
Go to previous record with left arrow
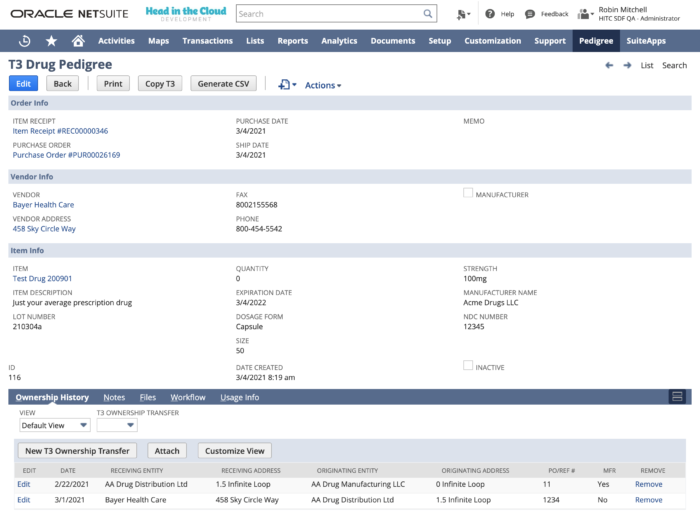pos(609,65)
